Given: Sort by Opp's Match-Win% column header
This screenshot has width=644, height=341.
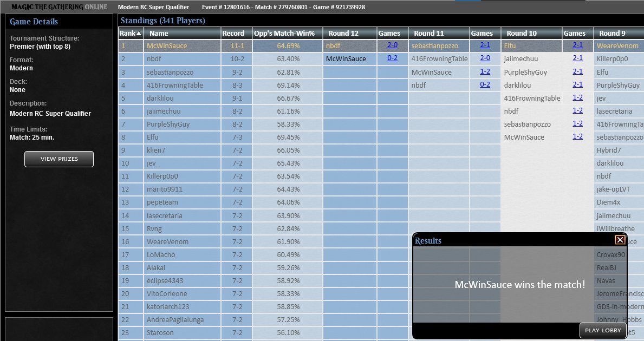Looking at the screenshot, I should tap(287, 33).
